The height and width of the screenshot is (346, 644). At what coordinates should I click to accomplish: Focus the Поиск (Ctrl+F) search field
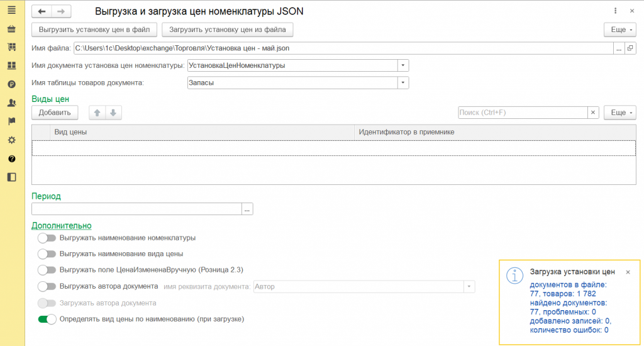[523, 113]
